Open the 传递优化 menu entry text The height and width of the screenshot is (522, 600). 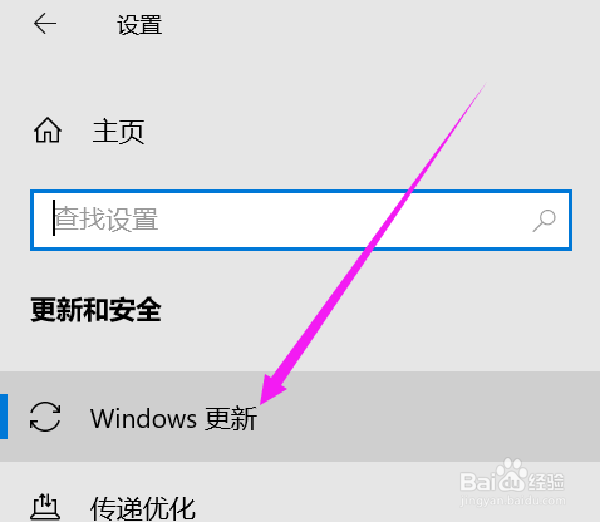(x=143, y=508)
